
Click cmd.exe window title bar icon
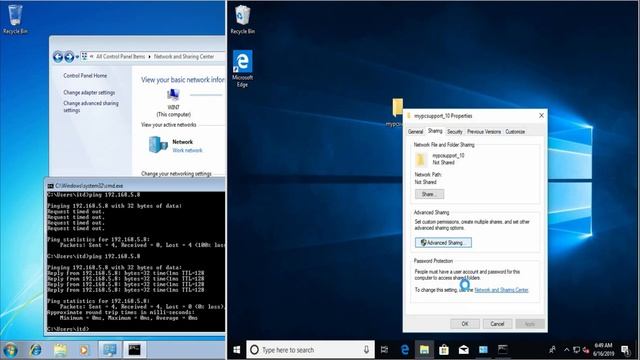click(x=50, y=186)
